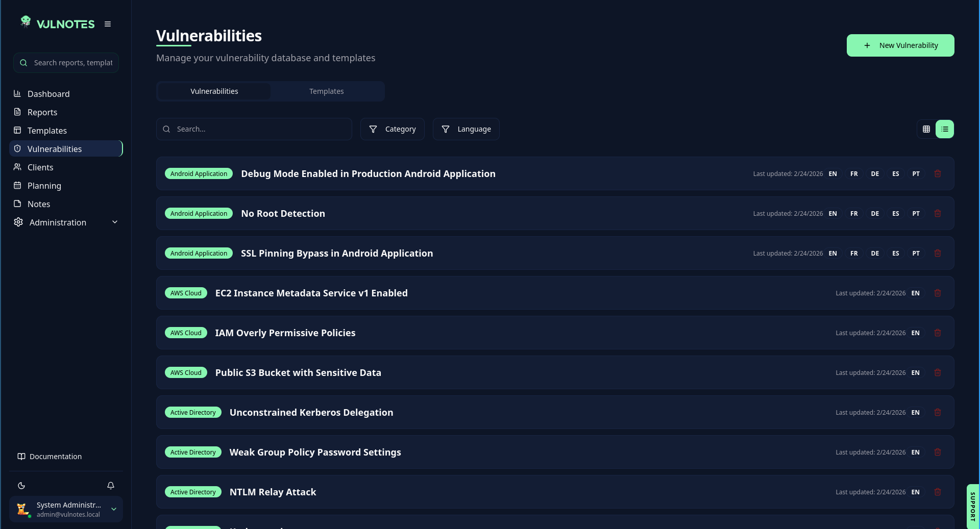Select Vulnerabilities in the sidebar

click(x=66, y=149)
